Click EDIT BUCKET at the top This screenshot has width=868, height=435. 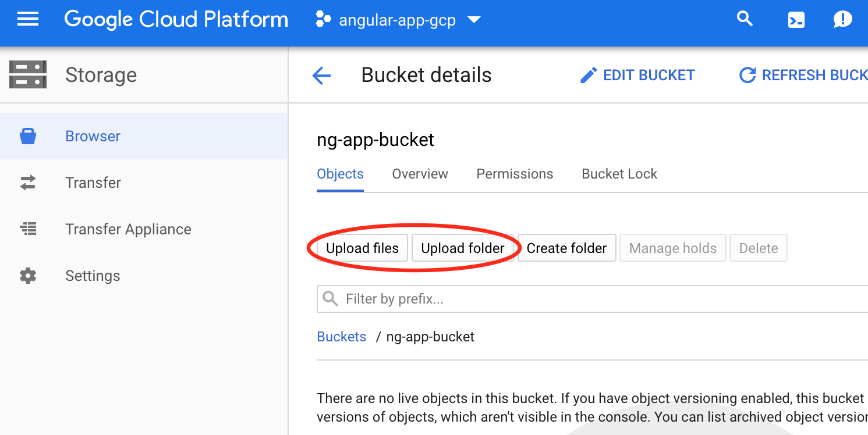click(x=638, y=76)
